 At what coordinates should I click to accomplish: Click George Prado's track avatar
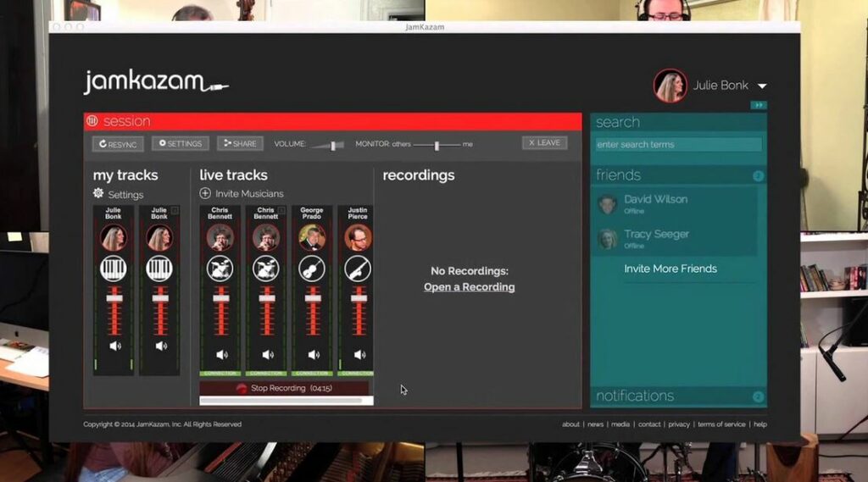click(x=312, y=237)
